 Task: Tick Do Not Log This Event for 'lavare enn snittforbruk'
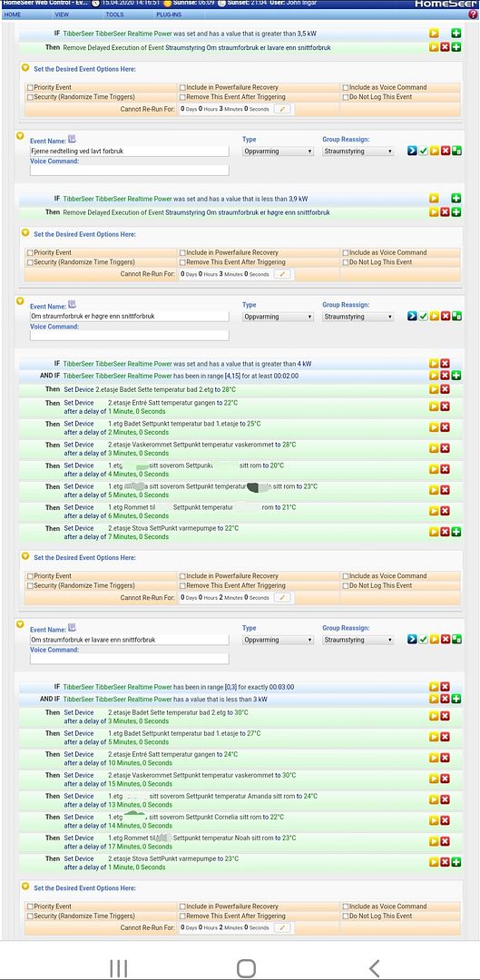pyautogui.click(x=346, y=916)
